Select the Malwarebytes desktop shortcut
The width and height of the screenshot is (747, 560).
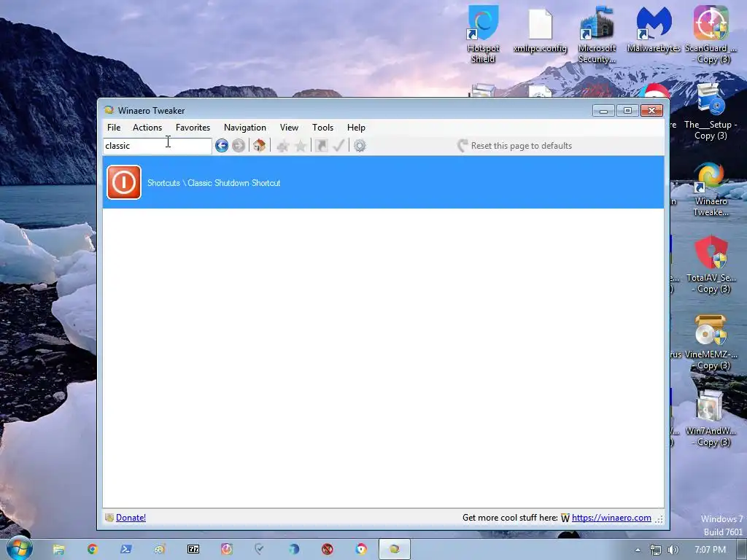(654, 29)
